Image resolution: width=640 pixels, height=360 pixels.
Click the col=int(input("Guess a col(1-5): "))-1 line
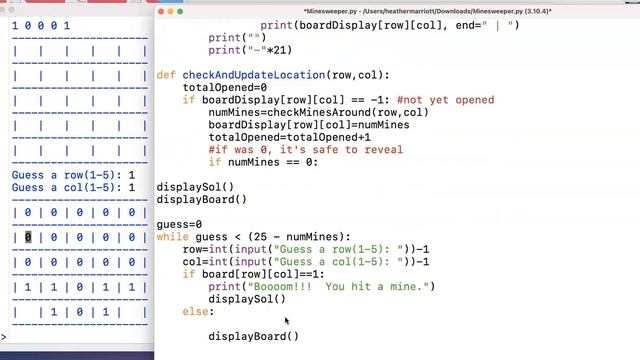click(306, 262)
